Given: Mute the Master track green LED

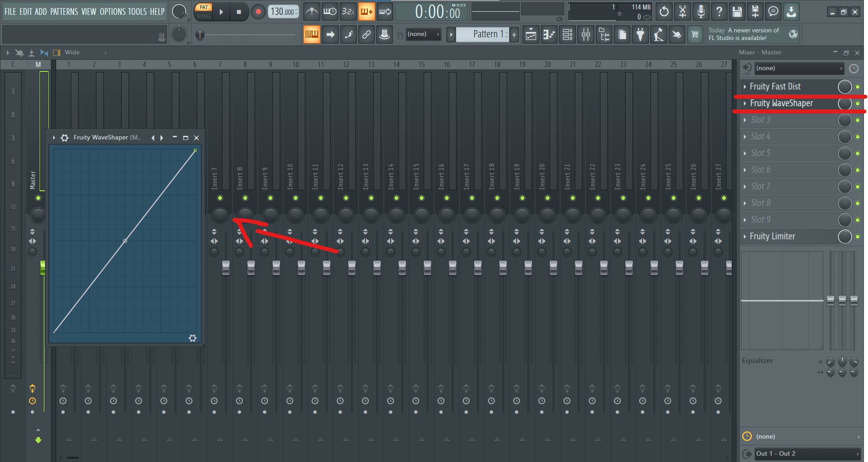Looking at the screenshot, I should 38,198.
